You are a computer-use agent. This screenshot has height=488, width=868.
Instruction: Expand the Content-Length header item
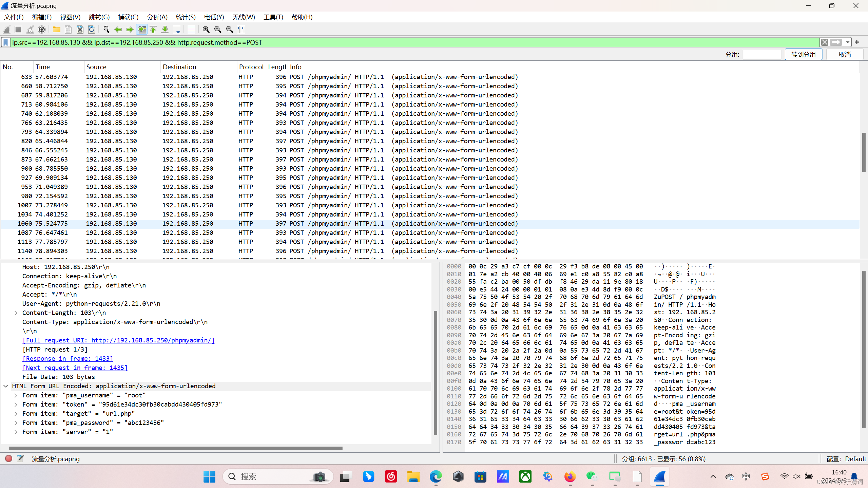[16, 313]
